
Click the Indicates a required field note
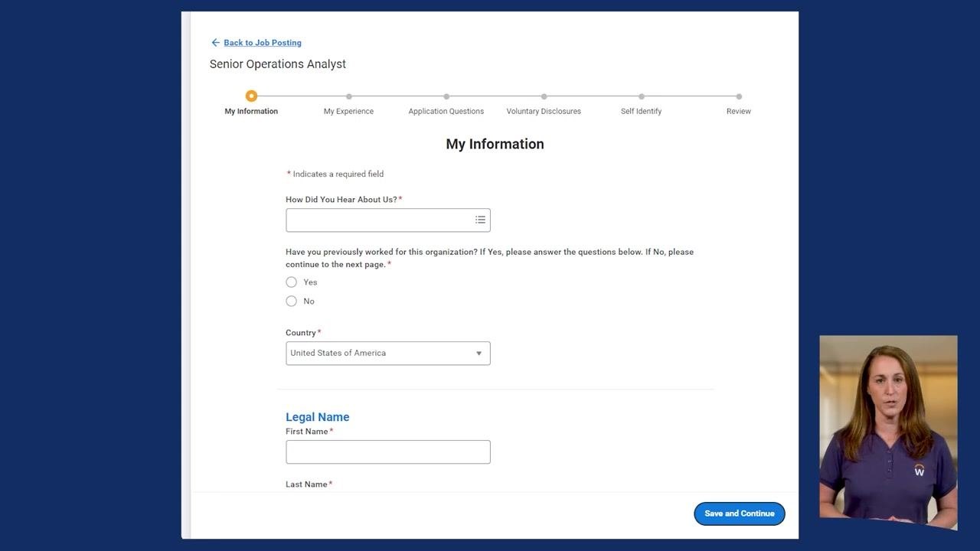pyautogui.click(x=335, y=174)
